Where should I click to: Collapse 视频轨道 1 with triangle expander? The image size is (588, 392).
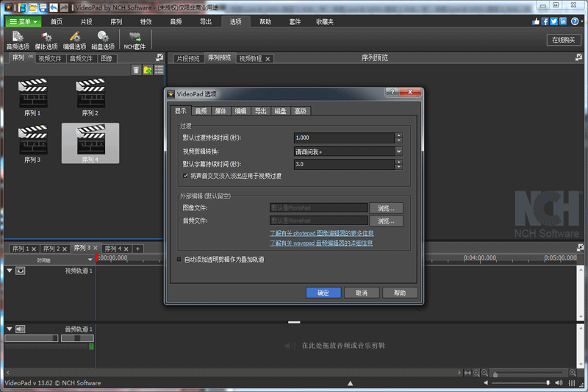point(10,271)
